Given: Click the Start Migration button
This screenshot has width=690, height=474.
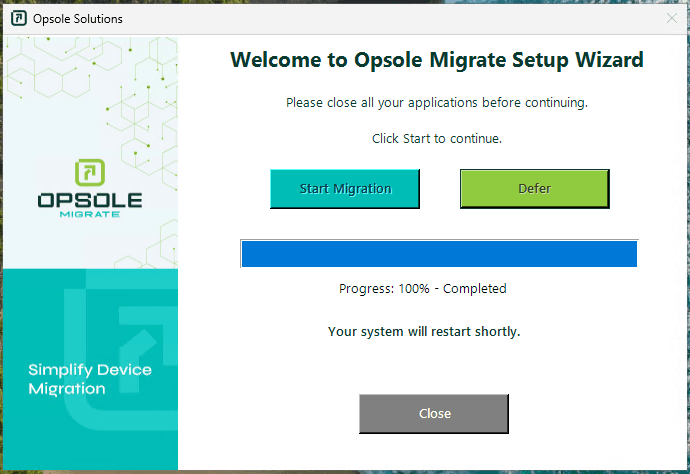Looking at the screenshot, I should click(345, 189).
